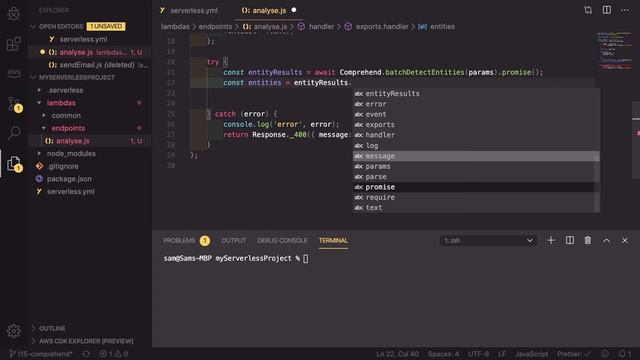Click the 'lambdas' breadcrumb
The height and width of the screenshot is (360, 640).
[175, 27]
